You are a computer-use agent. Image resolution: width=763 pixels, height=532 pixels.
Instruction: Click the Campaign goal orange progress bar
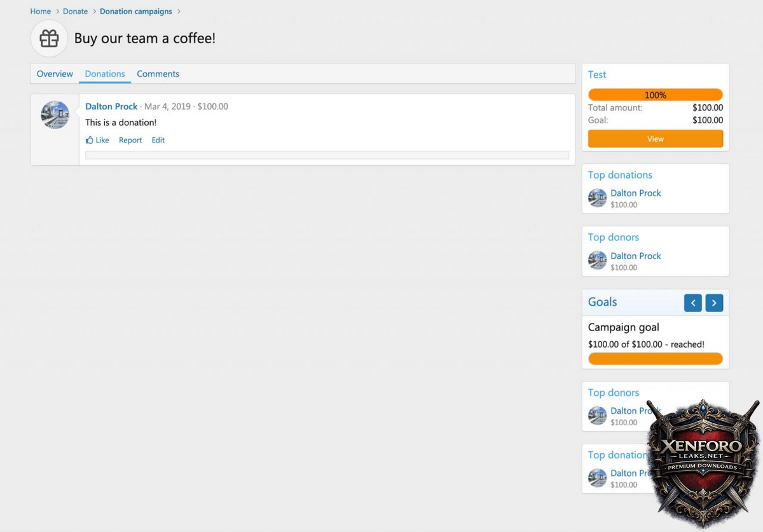click(655, 359)
